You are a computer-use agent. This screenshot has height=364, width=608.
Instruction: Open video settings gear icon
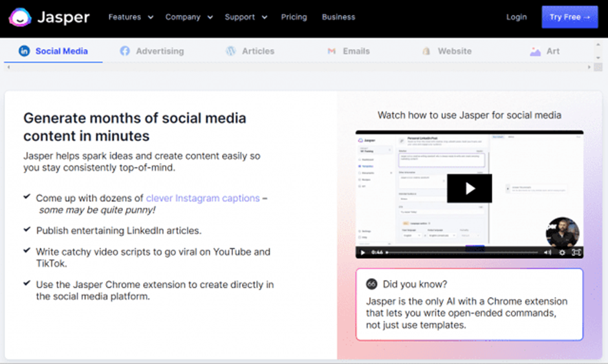[561, 252]
